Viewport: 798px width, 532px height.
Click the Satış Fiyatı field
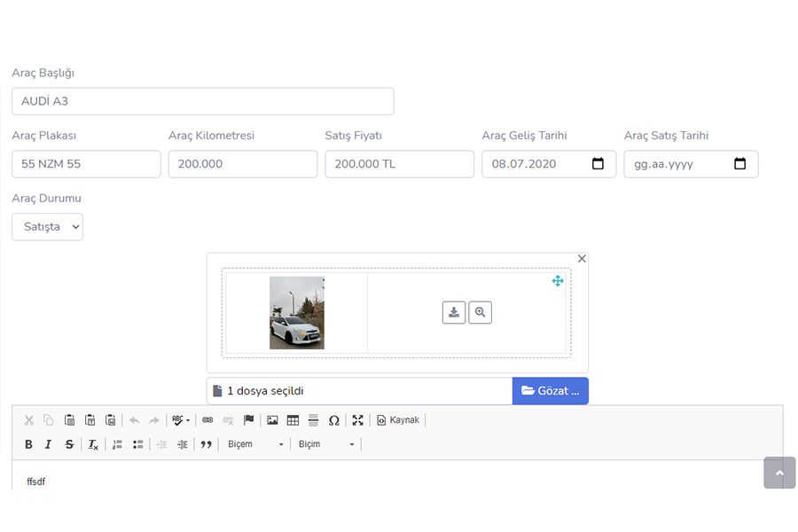click(400, 164)
